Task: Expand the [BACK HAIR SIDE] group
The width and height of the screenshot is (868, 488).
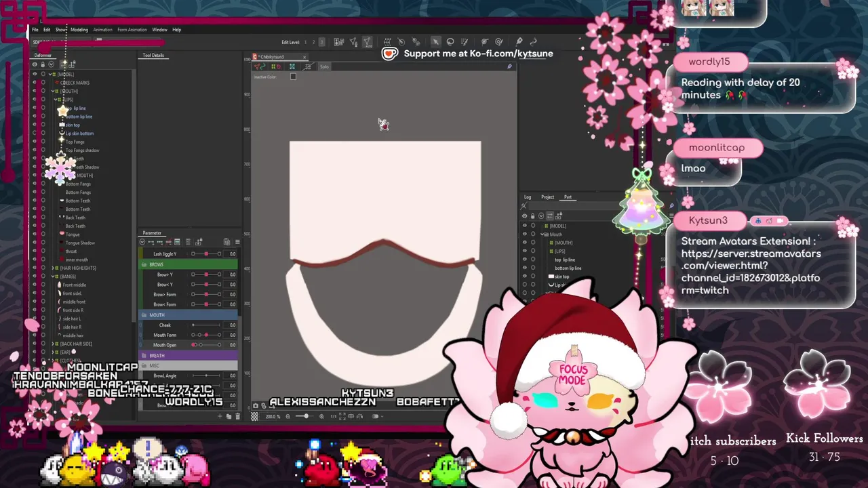Action: coord(54,344)
